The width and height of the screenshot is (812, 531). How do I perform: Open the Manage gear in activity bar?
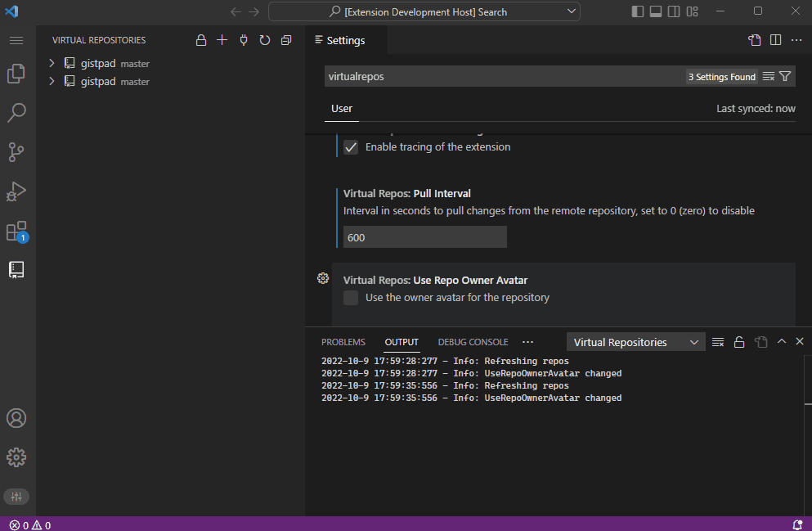tap(16, 457)
